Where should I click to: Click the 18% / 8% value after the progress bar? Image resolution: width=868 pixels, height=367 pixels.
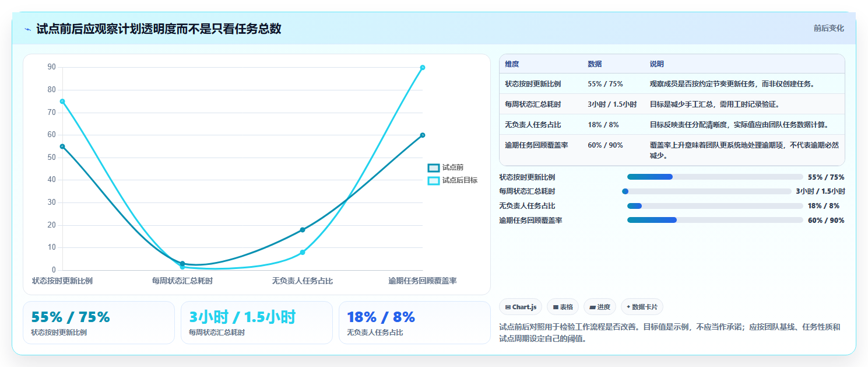coord(824,205)
